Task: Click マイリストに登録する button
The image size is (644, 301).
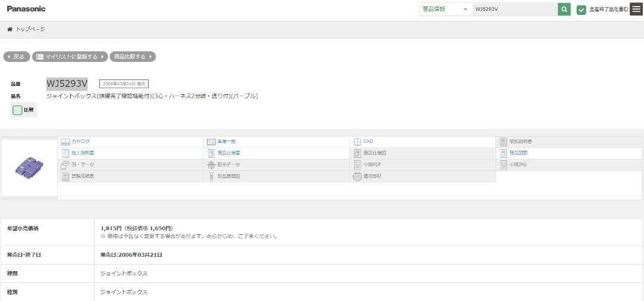Action: coord(70,57)
